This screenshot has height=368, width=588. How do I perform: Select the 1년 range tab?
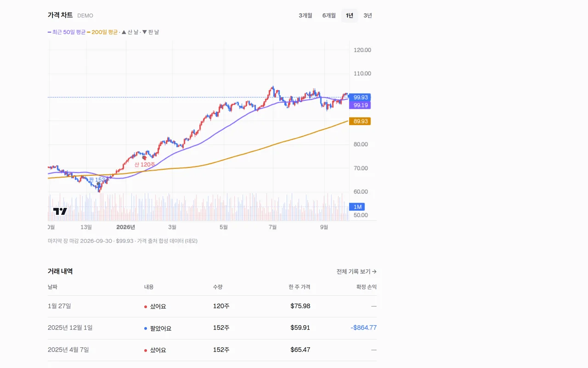click(x=350, y=16)
